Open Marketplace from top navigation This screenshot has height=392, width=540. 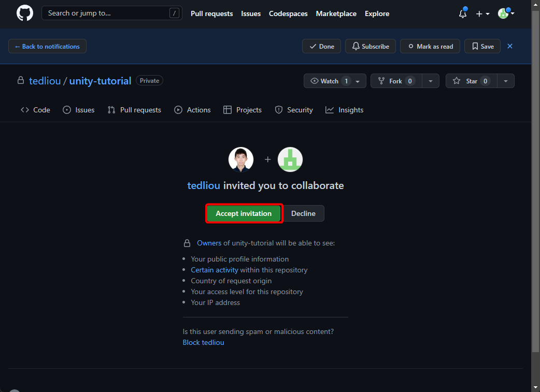pos(336,14)
